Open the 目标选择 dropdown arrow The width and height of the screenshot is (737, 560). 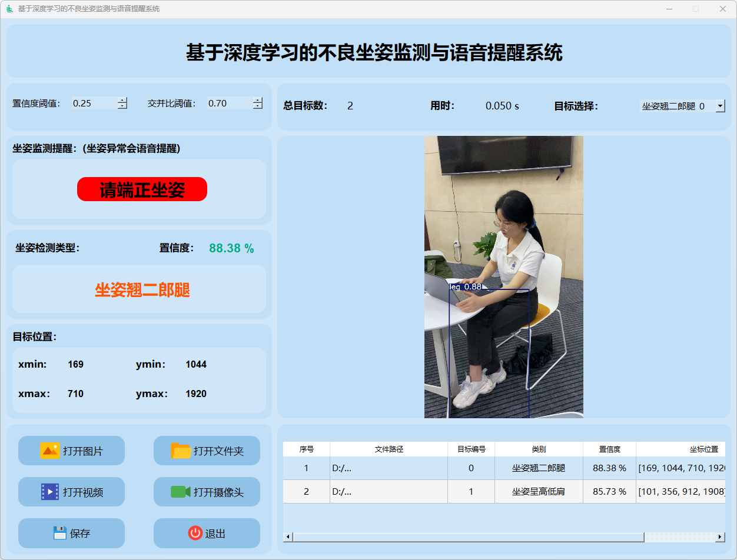tap(720, 106)
